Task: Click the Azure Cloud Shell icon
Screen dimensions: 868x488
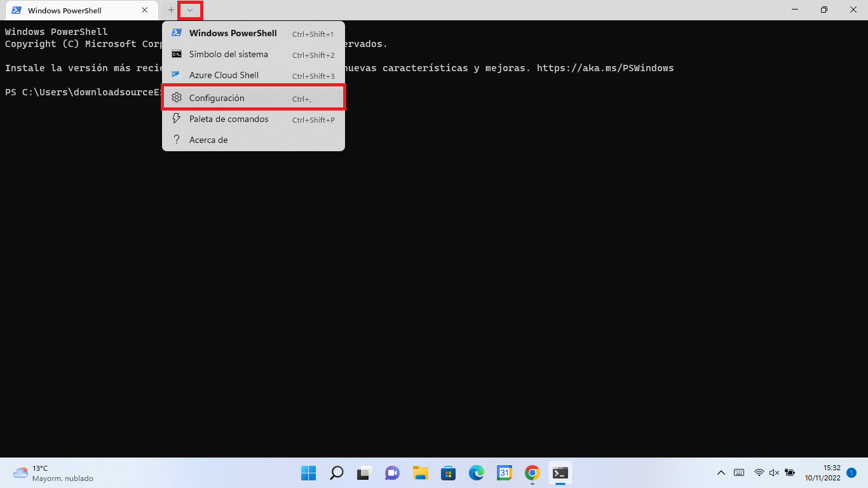Action: (x=177, y=75)
